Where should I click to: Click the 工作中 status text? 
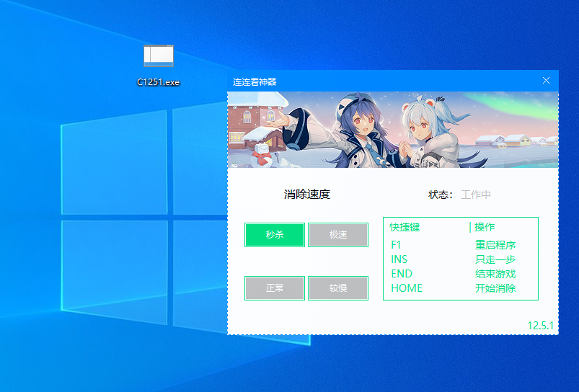pyautogui.click(x=476, y=195)
